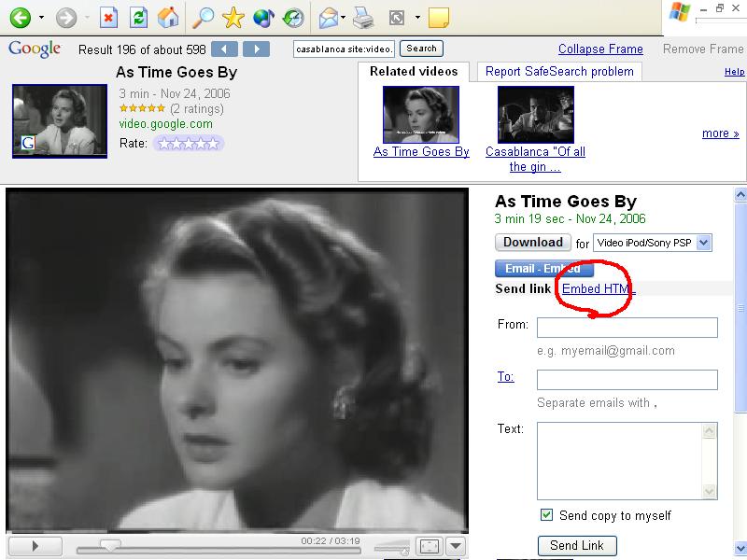747x560 pixels.
Task: Switch to Report SafeSearch problem tab
Action: pyautogui.click(x=559, y=72)
